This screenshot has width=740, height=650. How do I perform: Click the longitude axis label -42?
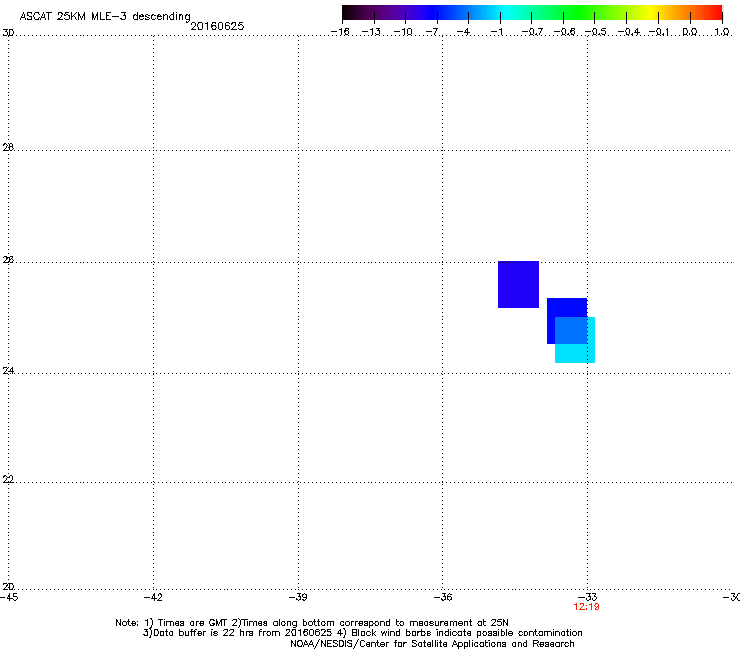(x=153, y=597)
